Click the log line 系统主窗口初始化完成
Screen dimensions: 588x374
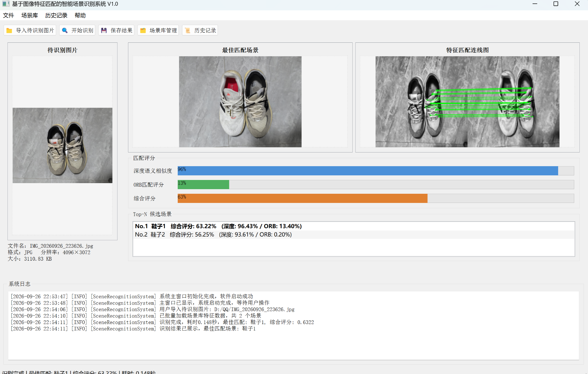pos(132,297)
